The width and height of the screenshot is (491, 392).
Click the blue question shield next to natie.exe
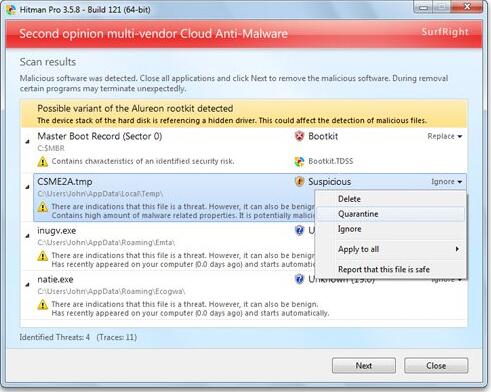299,279
